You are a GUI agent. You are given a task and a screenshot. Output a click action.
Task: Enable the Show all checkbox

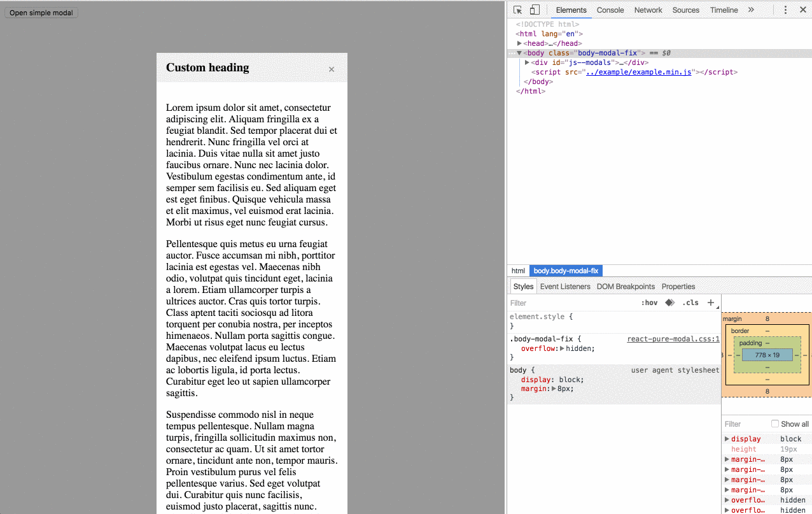774,424
